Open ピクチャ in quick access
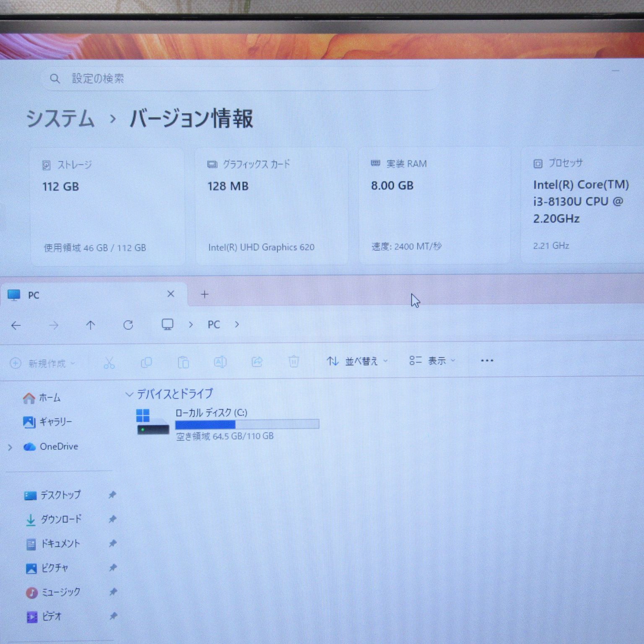This screenshot has height=644, width=644. point(47,568)
